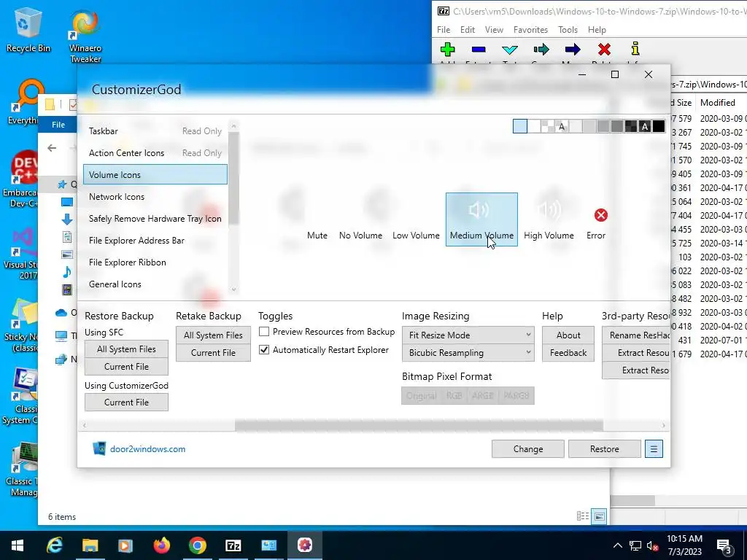This screenshot has width=747, height=560.
Task: Click the Windows Start button
Action: (18, 545)
